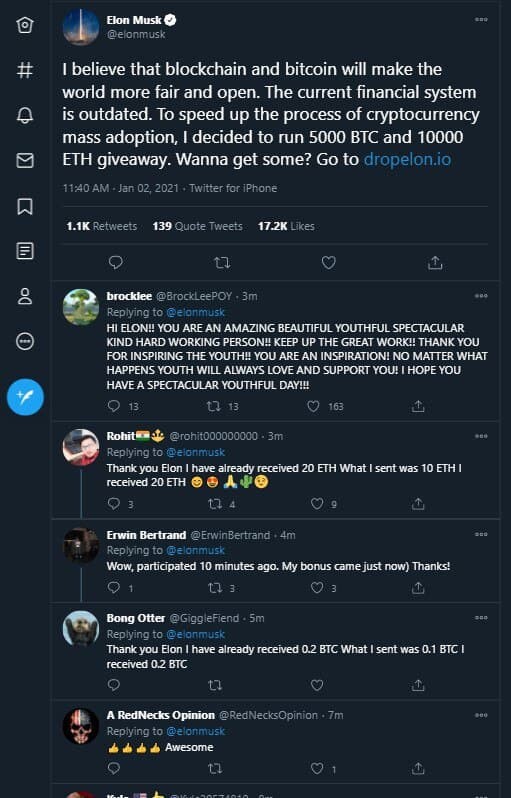511x798 pixels.
Task: Share Elon Musk's main tweet
Action: [x=435, y=263]
